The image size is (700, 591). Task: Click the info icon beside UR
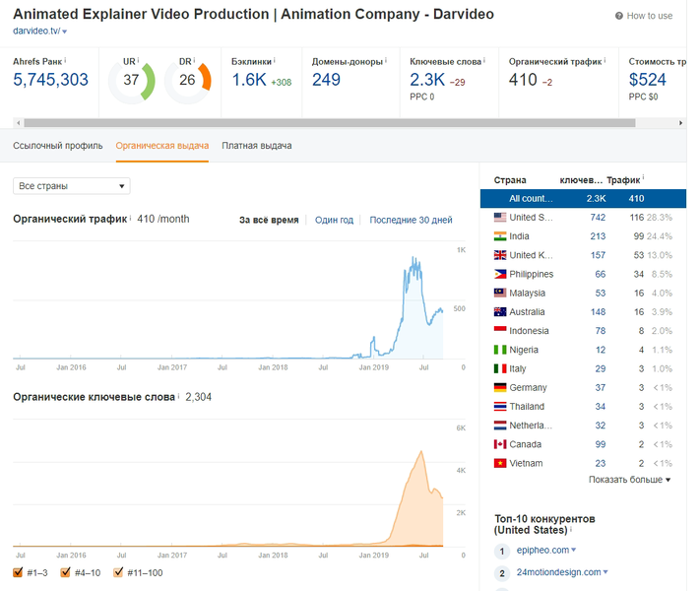(x=139, y=60)
